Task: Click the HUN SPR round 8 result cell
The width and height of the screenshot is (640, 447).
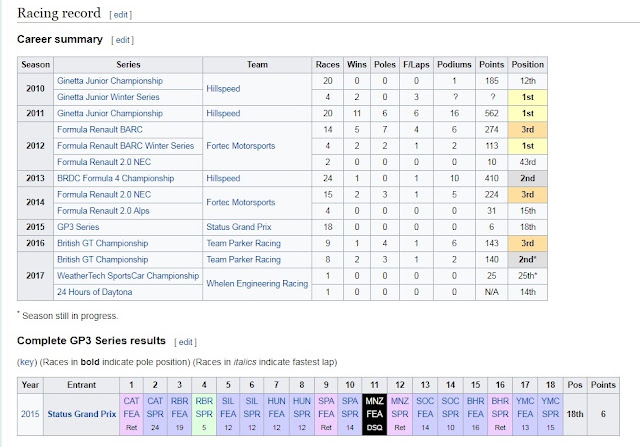Action: 302,414
